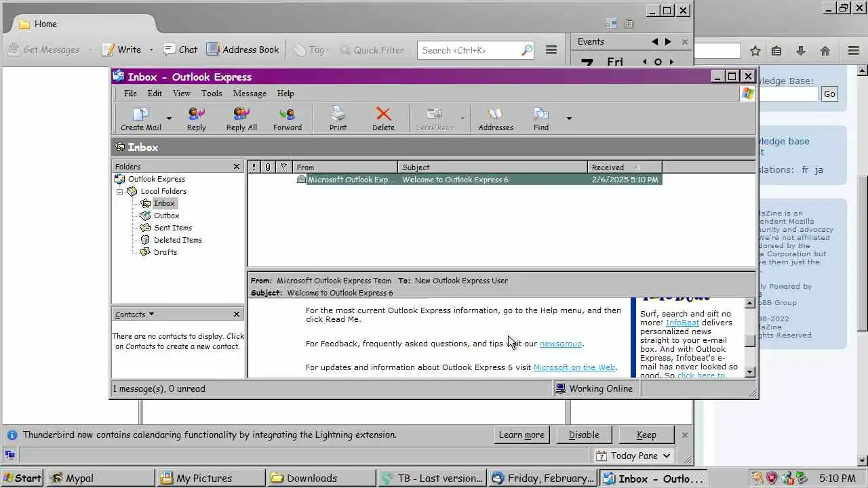The width and height of the screenshot is (868, 488).
Task: Open the Windows Start button
Action: pyautogui.click(x=22, y=478)
